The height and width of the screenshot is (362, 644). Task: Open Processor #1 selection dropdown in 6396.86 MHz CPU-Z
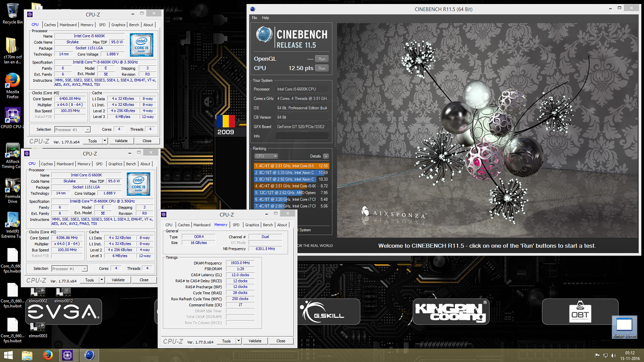coord(69,269)
